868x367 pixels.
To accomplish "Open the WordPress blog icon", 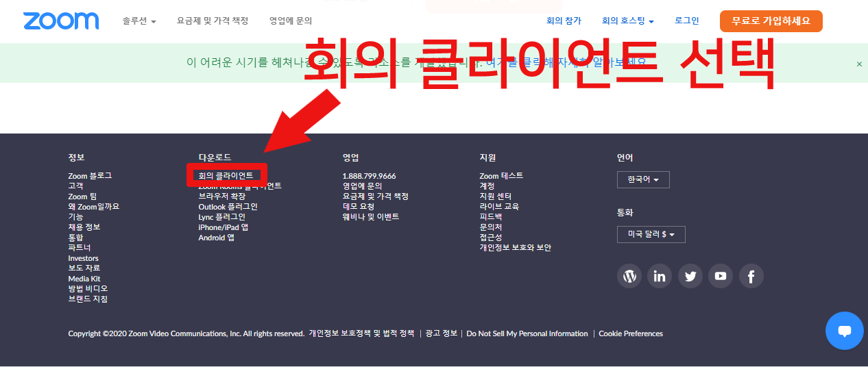I will 629,276.
